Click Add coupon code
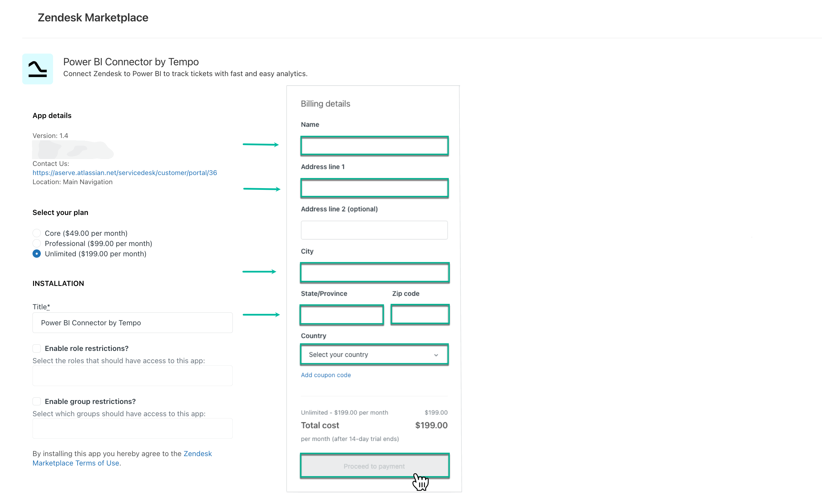This screenshot has height=504, width=822. coord(326,375)
